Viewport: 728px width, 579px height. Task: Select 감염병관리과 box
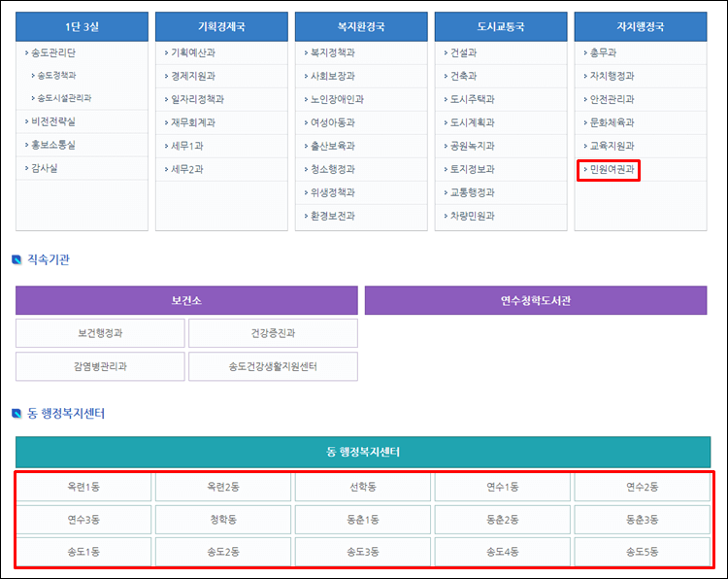pos(100,366)
